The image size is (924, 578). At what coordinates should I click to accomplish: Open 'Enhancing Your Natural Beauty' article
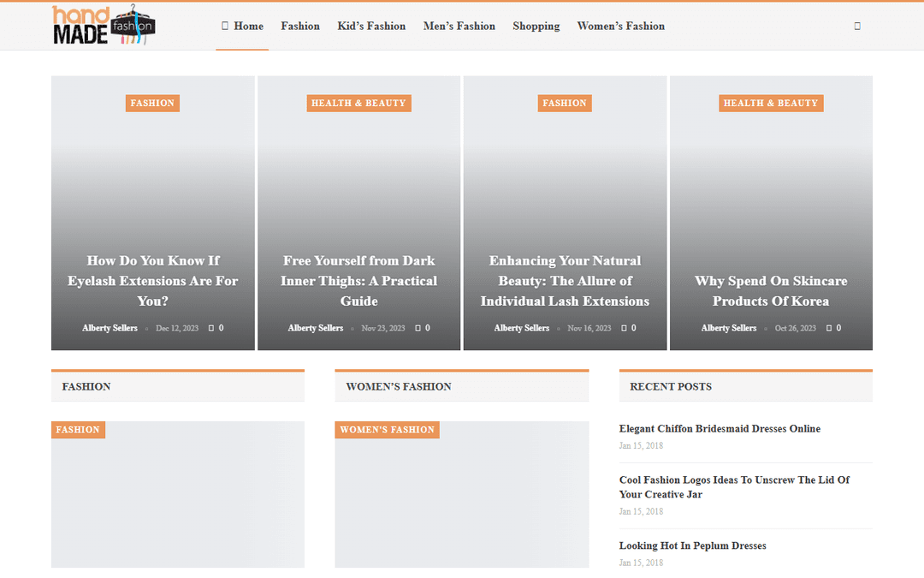point(565,281)
